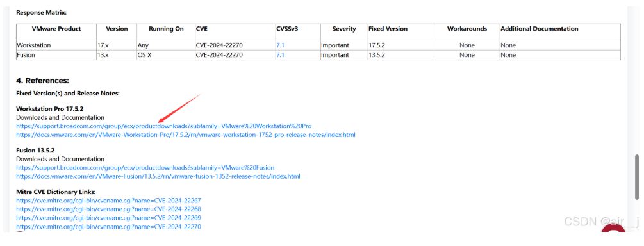Viewport: 644px width, 246px height.
Task: Open Fusion 13.5.2 release notes link
Action: (x=158, y=176)
